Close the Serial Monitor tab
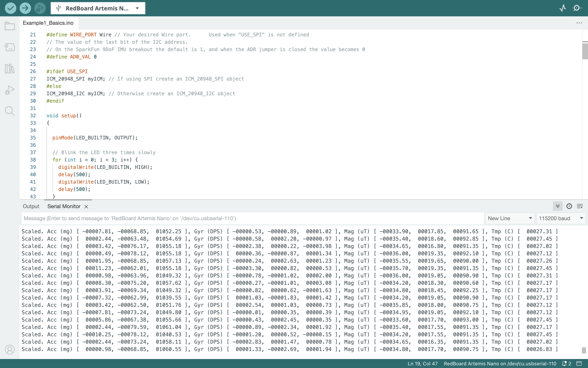Screen dimensions: 588x368 [86, 207]
